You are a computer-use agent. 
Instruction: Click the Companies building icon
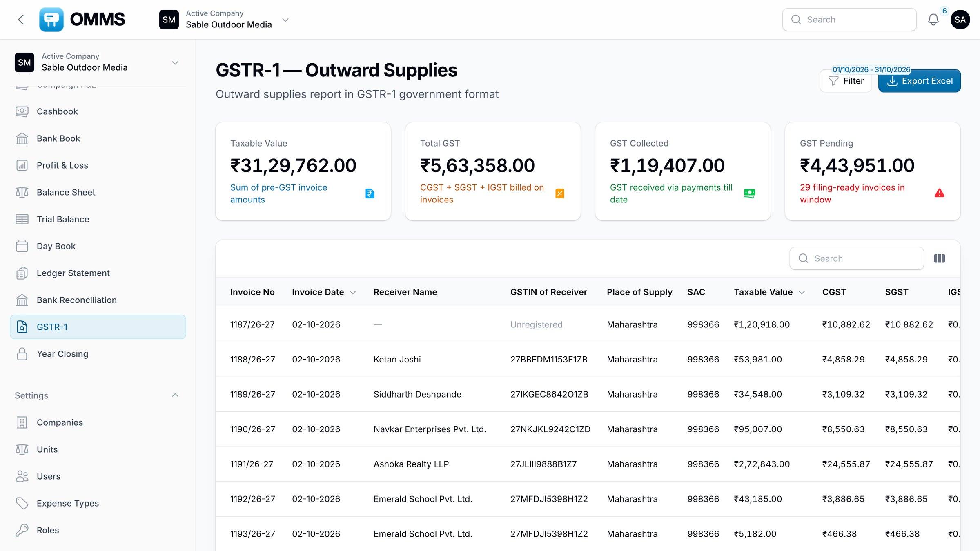click(x=22, y=422)
